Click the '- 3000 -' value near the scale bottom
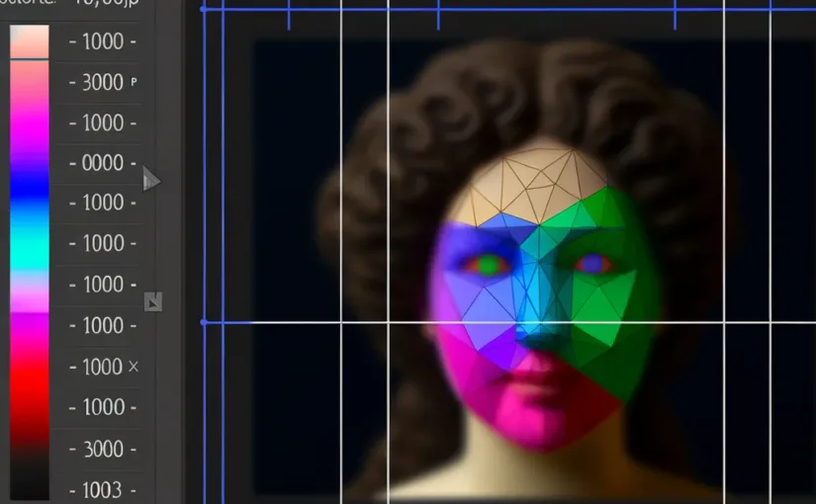Viewport: 816px width, 504px height. pyautogui.click(x=103, y=449)
